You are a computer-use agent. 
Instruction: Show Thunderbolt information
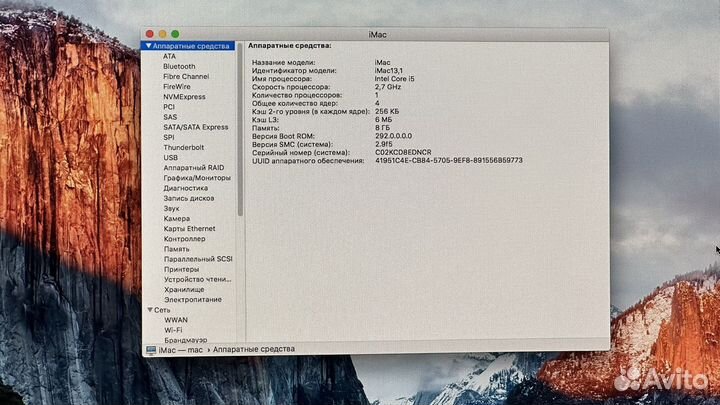coord(184,147)
